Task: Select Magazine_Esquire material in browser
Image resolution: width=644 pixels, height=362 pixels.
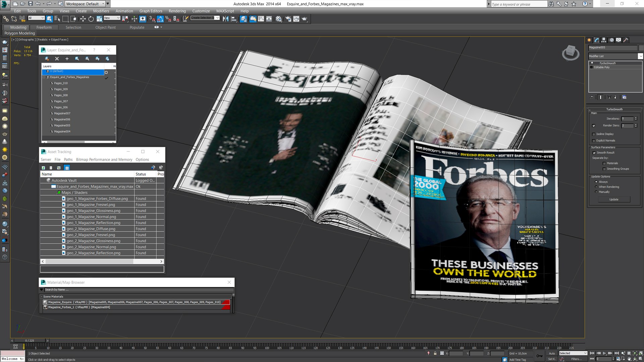Action: (137, 302)
